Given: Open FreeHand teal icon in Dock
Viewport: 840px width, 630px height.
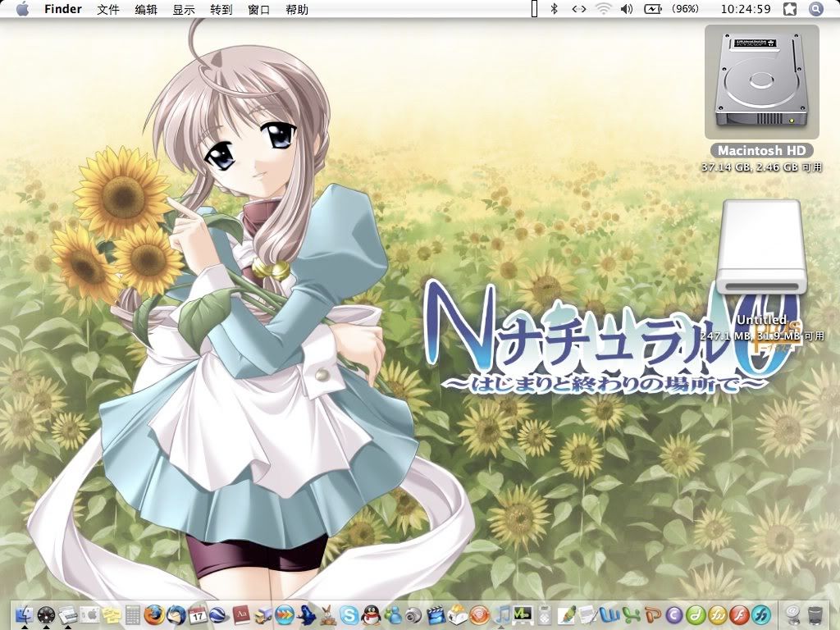Looking at the screenshot, I should coord(760,615).
